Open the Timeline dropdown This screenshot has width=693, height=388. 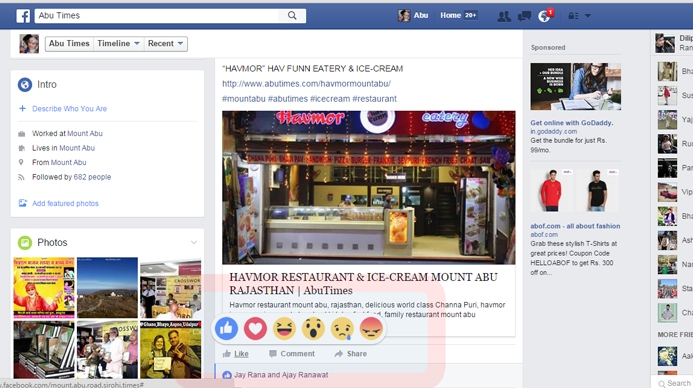pyautogui.click(x=118, y=44)
